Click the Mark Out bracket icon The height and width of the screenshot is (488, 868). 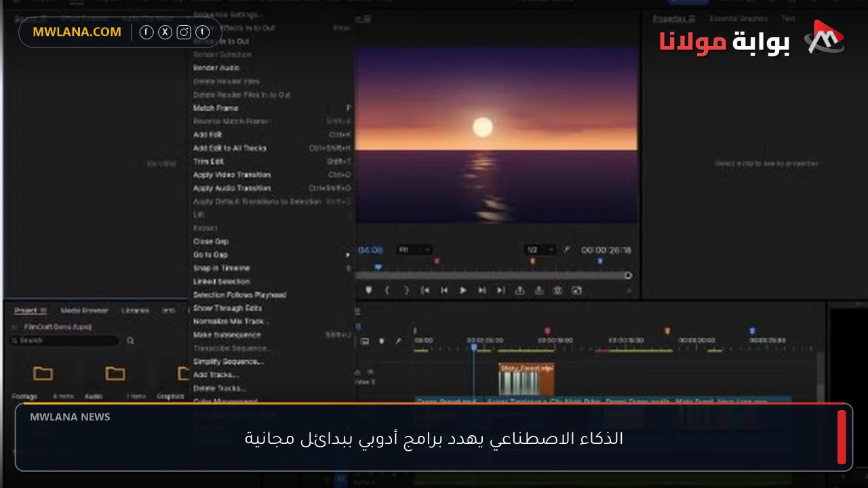pos(406,290)
